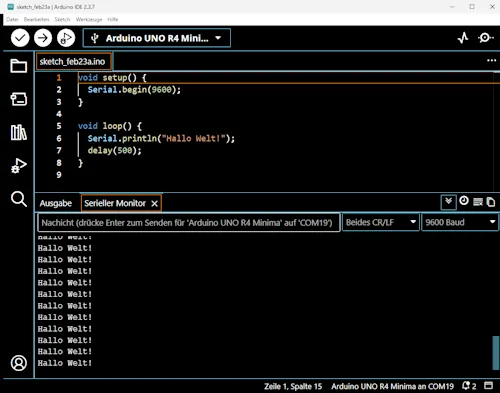This screenshot has height=393, width=500.
Task: Open the Werkzeuge menu
Action: click(x=89, y=19)
